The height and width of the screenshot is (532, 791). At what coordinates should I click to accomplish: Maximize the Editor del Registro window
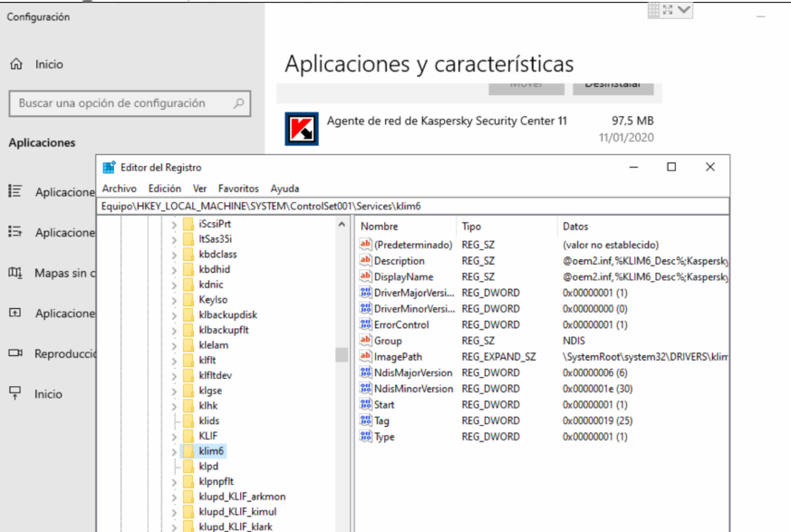pos(671,167)
